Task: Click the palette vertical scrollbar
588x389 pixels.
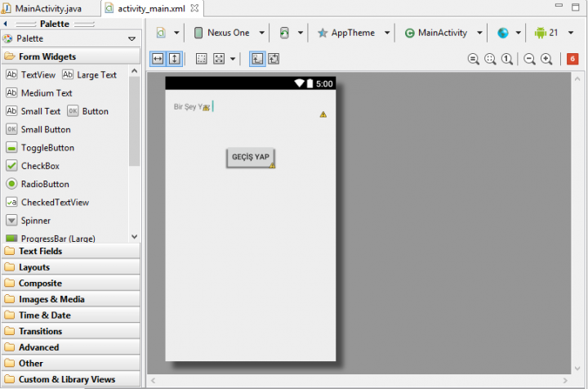Action: click(135, 123)
